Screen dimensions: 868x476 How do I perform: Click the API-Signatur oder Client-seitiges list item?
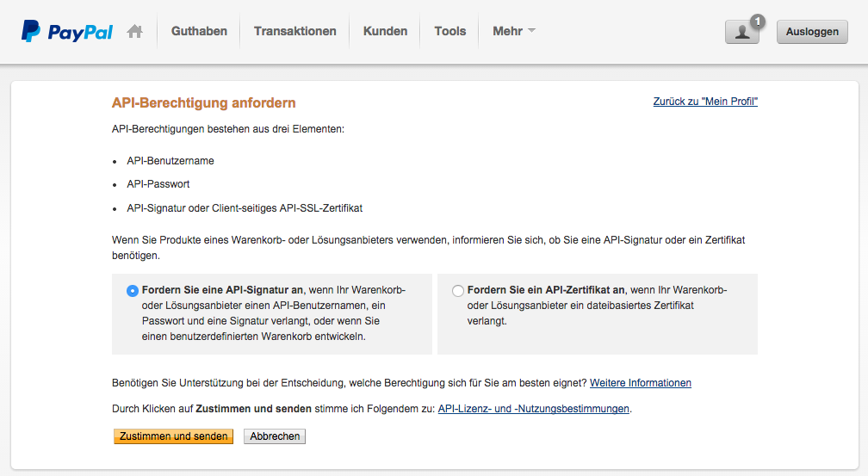(245, 208)
